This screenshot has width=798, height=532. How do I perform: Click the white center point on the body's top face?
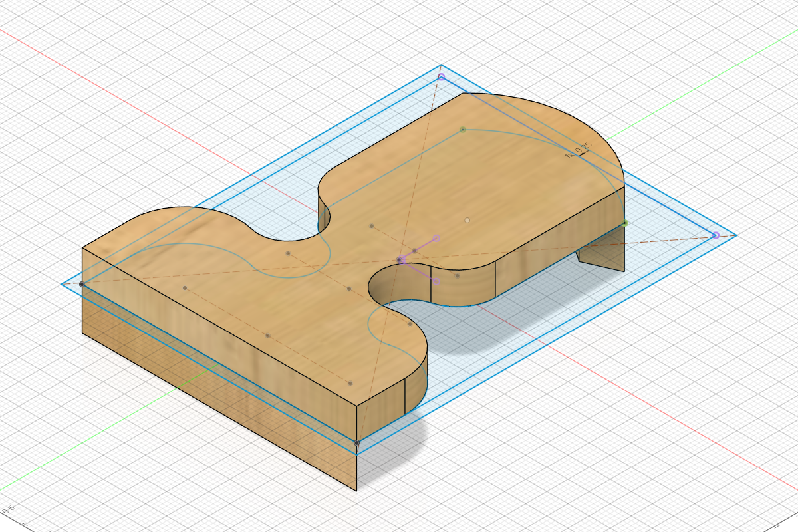[x=467, y=220]
